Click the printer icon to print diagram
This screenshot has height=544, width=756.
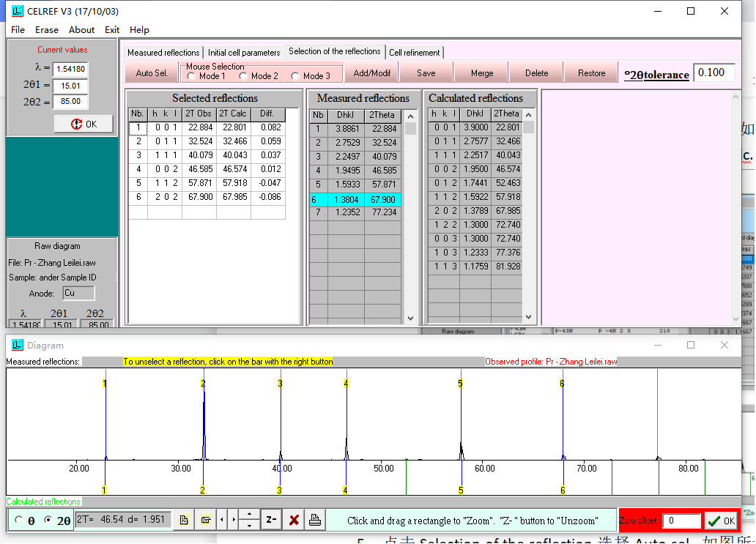315,520
